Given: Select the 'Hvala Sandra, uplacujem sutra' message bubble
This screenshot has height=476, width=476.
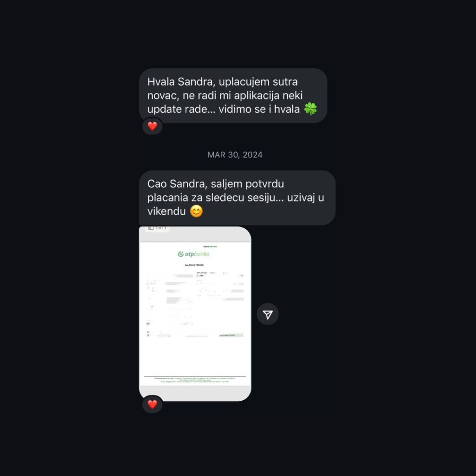Looking at the screenshot, I should [233, 96].
